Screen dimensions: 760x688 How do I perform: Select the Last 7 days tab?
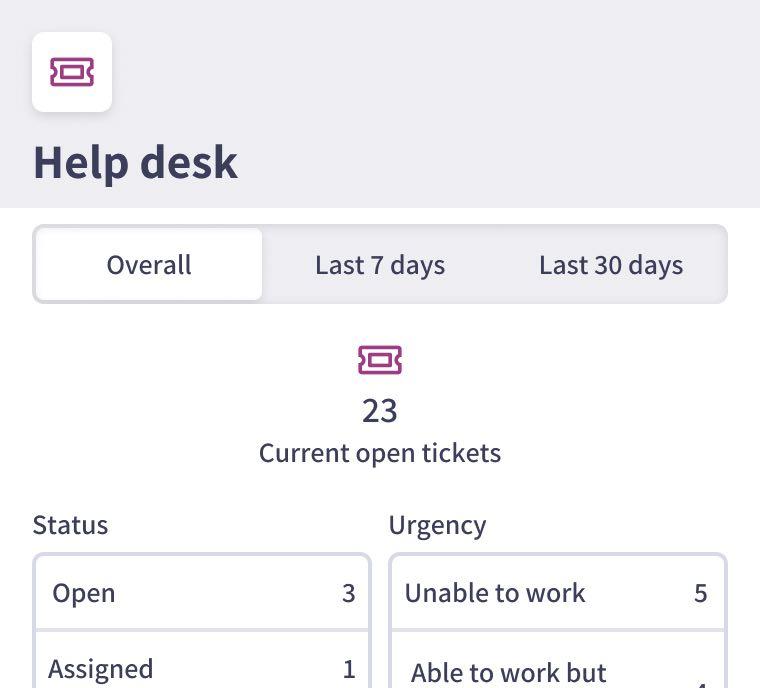tap(380, 265)
